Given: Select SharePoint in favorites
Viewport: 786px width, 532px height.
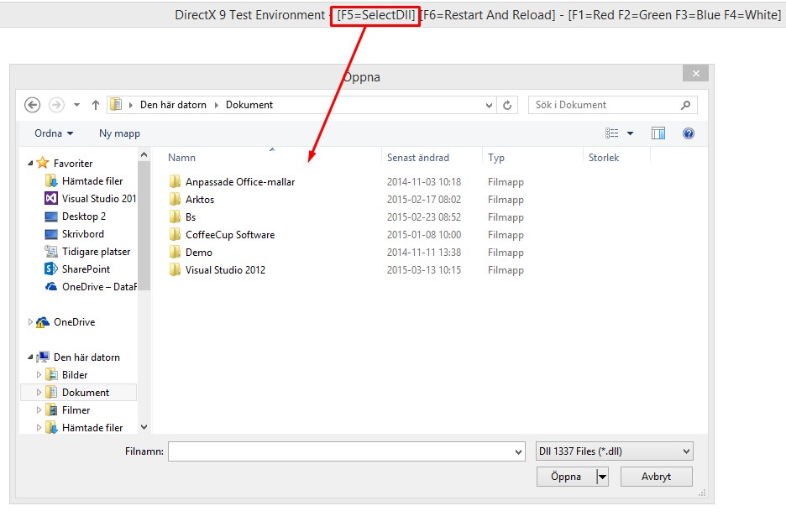Looking at the screenshot, I should pyautogui.click(x=86, y=269).
